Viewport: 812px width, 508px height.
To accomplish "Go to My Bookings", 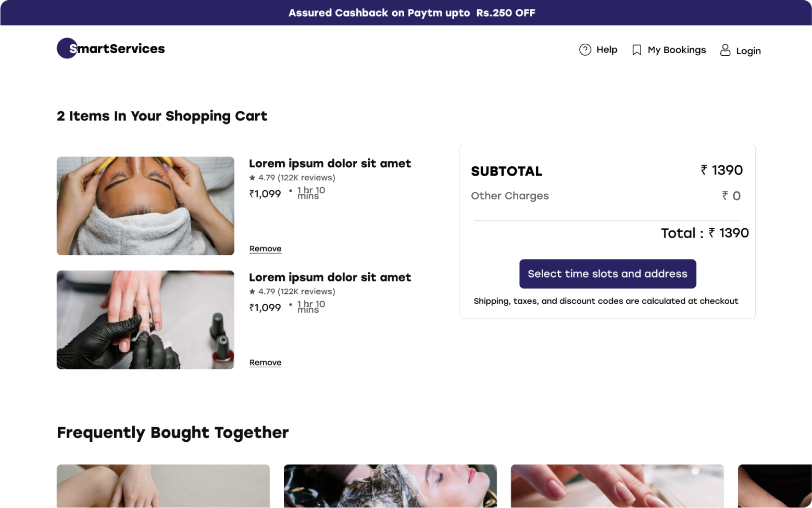I will click(677, 50).
